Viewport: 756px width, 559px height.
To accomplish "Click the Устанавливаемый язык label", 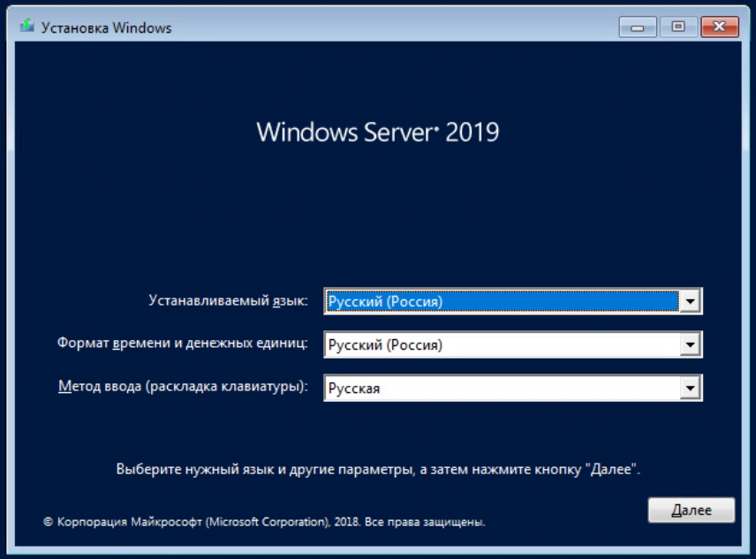I will point(228,301).
